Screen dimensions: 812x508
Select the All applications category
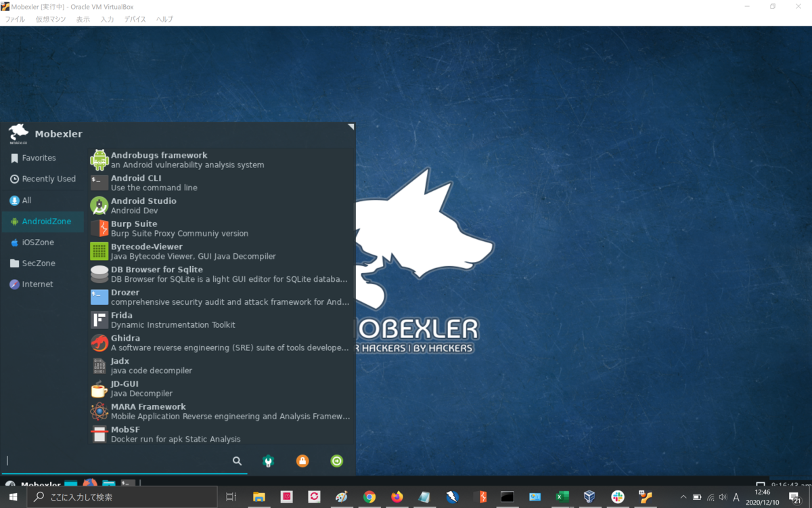click(x=43, y=200)
